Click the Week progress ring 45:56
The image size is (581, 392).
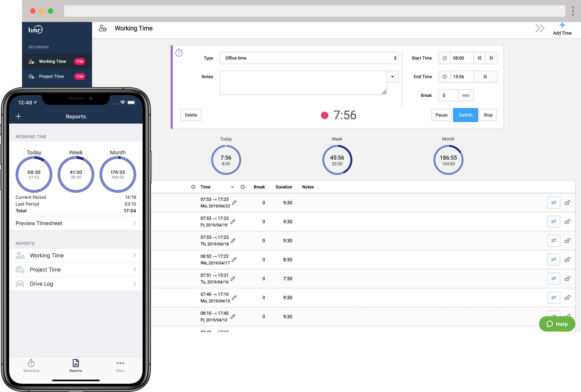pos(337,160)
